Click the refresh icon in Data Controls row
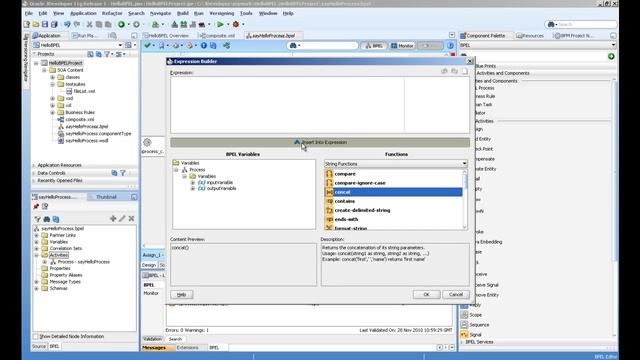Screen dimensions: 640x360 114,173
